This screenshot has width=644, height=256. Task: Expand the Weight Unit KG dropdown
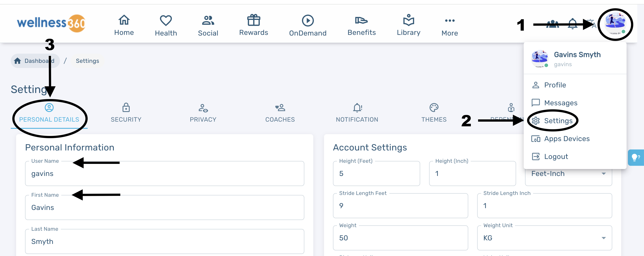click(544, 238)
